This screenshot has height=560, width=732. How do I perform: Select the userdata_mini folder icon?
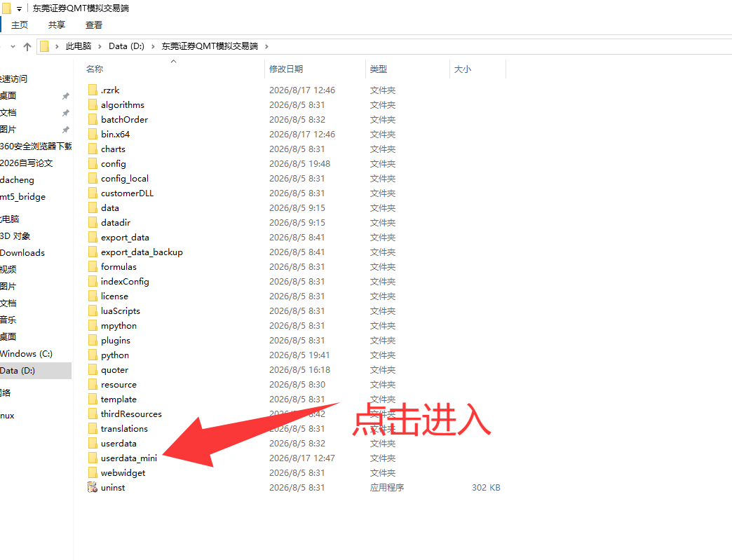93,458
